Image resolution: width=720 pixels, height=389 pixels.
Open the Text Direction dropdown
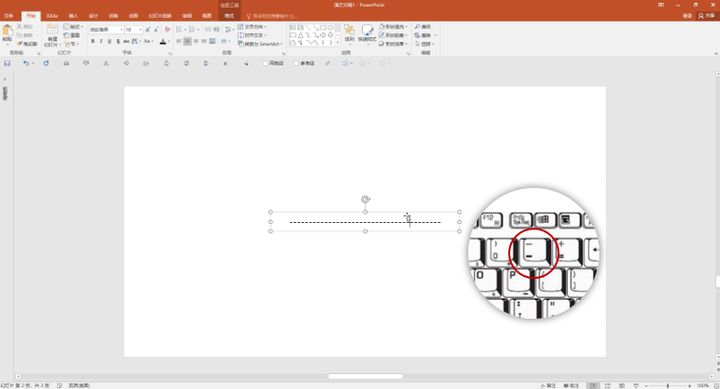pyautogui.click(x=252, y=27)
